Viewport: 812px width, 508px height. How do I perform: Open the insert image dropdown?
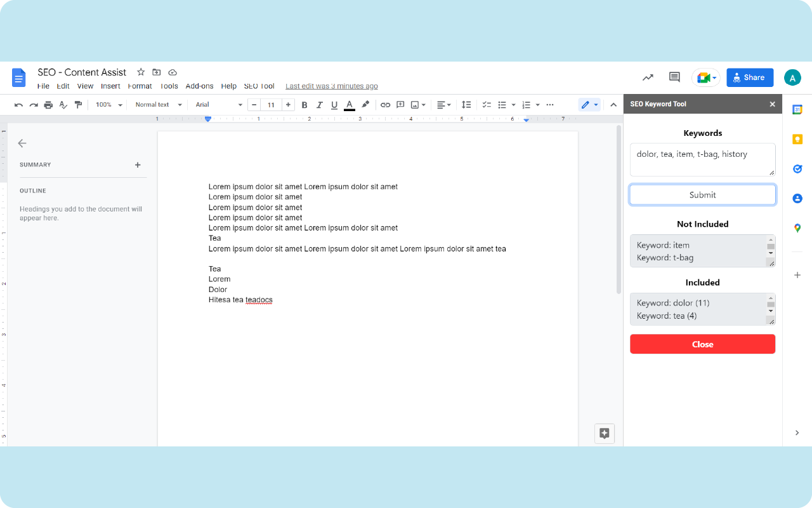coord(418,105)
